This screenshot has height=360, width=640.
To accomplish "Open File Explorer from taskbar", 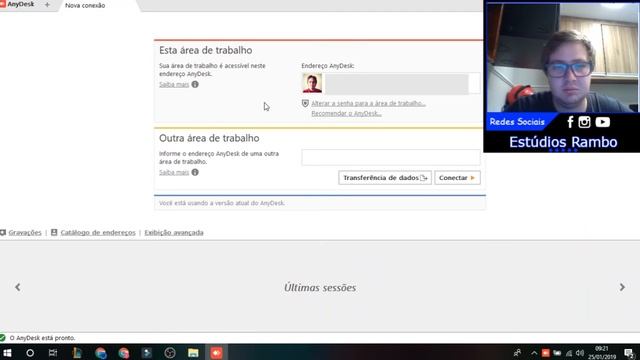I will click(x=193, y=353).
